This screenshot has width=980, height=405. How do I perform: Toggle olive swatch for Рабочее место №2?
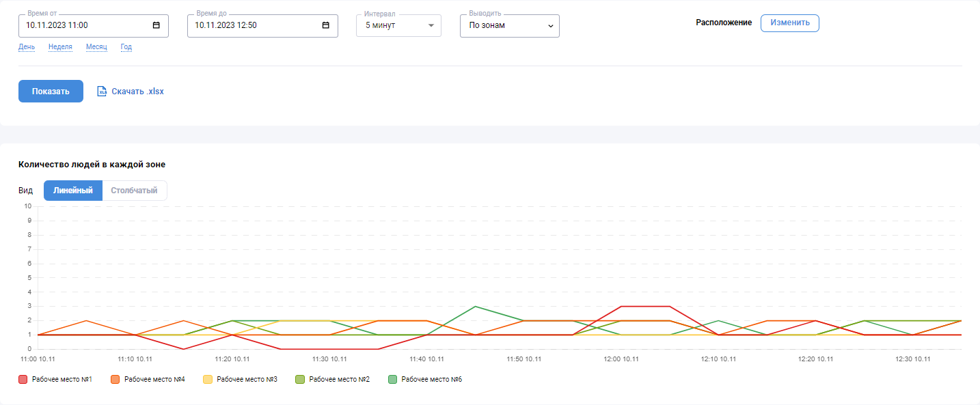[x=300, y=379]
